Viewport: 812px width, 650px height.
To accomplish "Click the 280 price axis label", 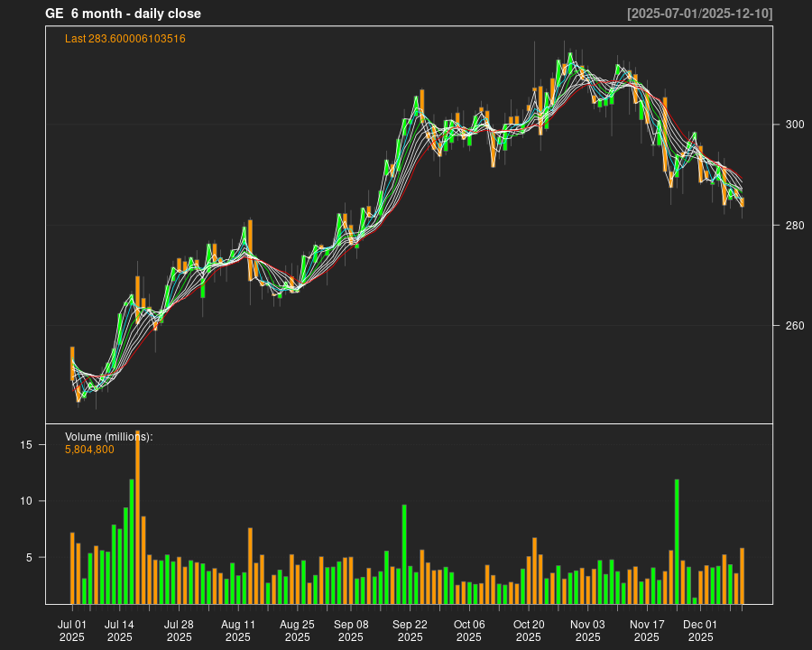I will [x=789, y=225].
